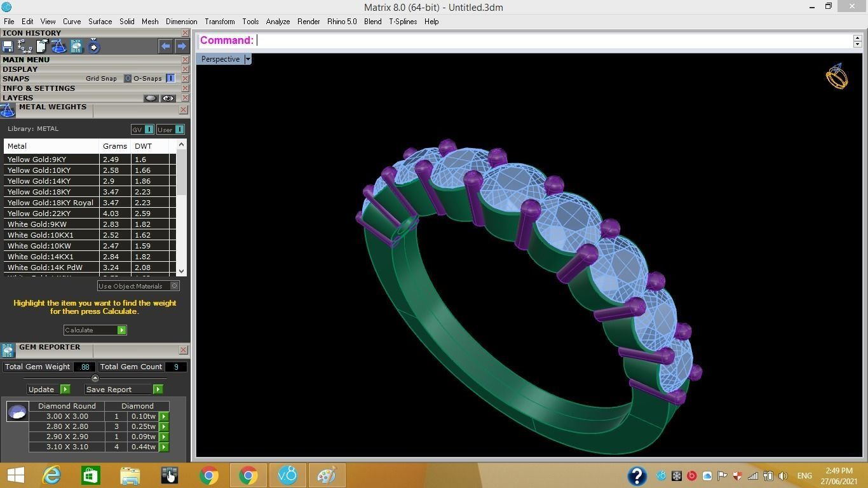This screenshot has height=488, width=868.
Task: Click the Update button
Action: (x=48, y=390)
